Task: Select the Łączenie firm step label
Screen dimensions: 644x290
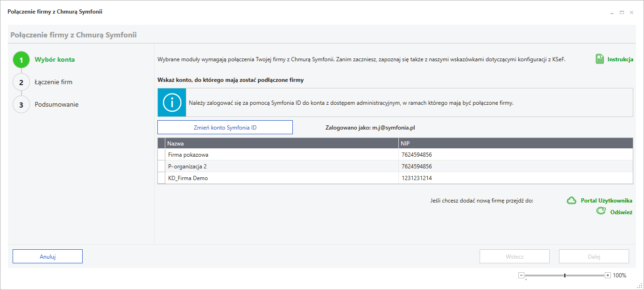Action: point(53,82)
